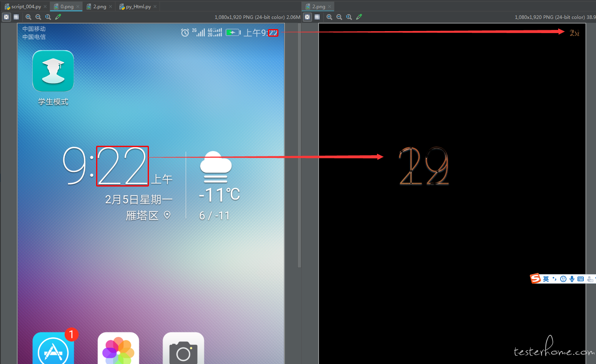The width and height of the screenshot is (596, 364).
Task: Zoom in on the right 2.png image
Action: point(329,17)
